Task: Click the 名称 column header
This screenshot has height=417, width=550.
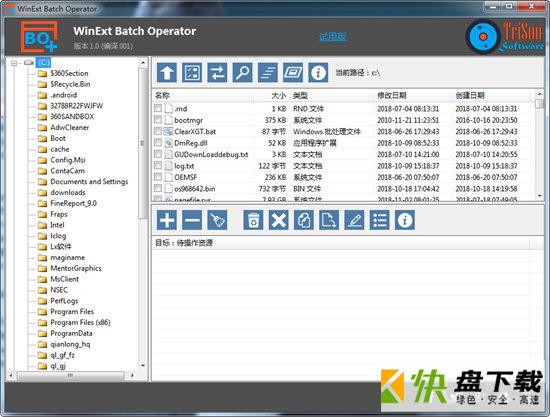Action: 162,95
